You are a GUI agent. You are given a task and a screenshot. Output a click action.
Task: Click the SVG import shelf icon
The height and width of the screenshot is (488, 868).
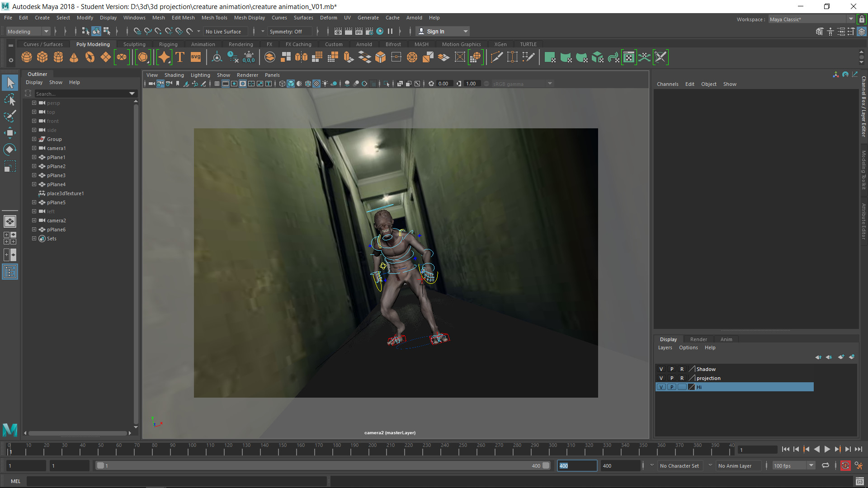tap(196, 57)
